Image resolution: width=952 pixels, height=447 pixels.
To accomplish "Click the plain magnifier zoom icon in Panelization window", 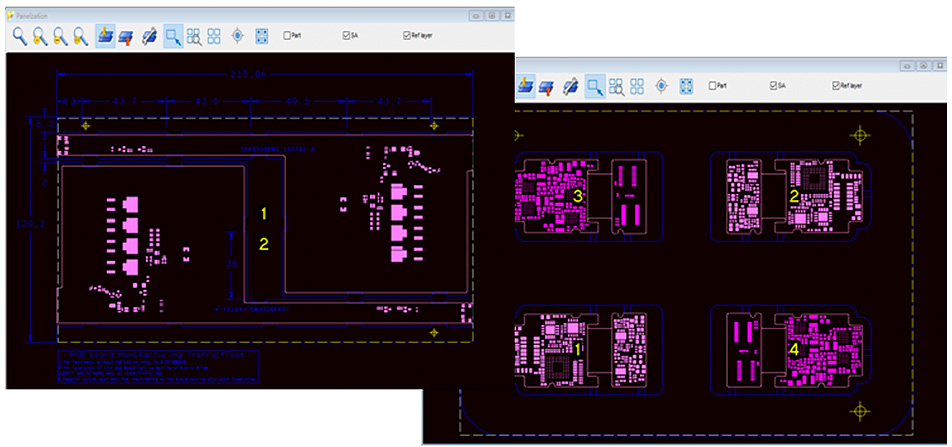I will tap(19, 37).
